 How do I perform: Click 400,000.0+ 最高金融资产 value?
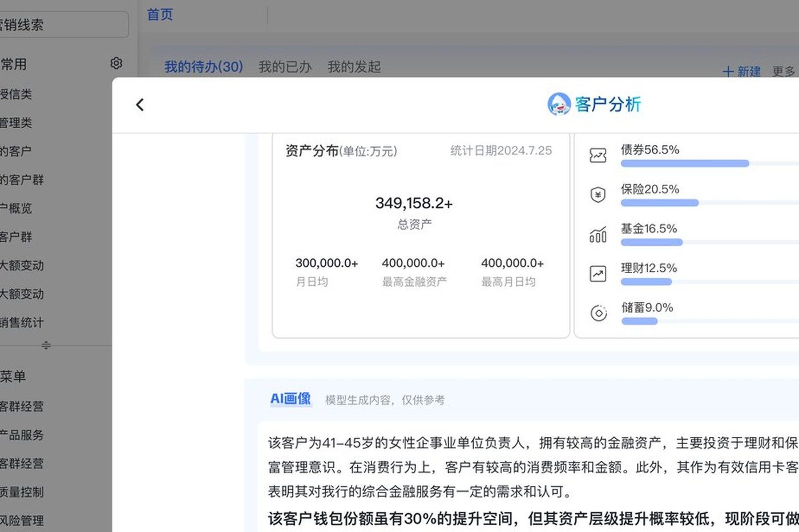click(x=413, y=263)
